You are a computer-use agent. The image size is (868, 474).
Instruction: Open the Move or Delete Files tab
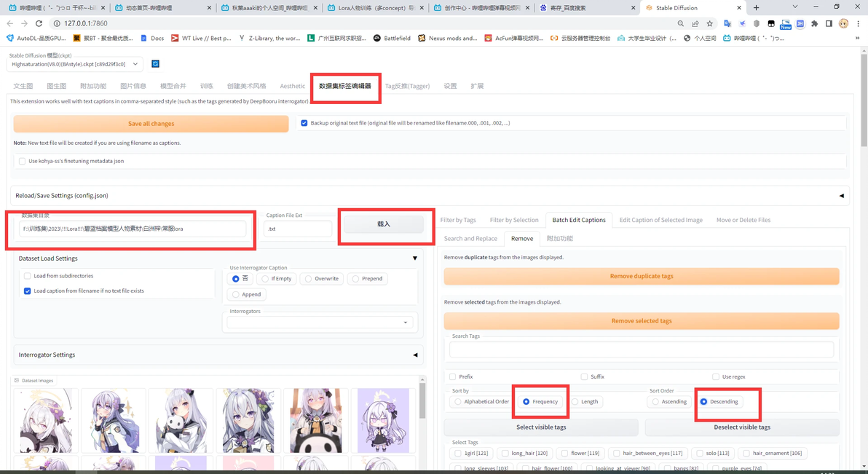pyautogui.click(x=743, y=220)
